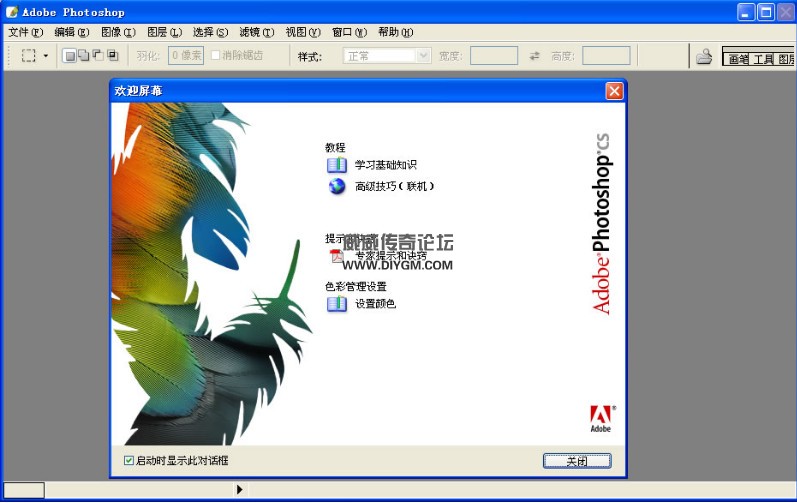This screenshot has height=503, width=797.
Task: Select the Add to selection mode icon
Action: tap(83, 55)
